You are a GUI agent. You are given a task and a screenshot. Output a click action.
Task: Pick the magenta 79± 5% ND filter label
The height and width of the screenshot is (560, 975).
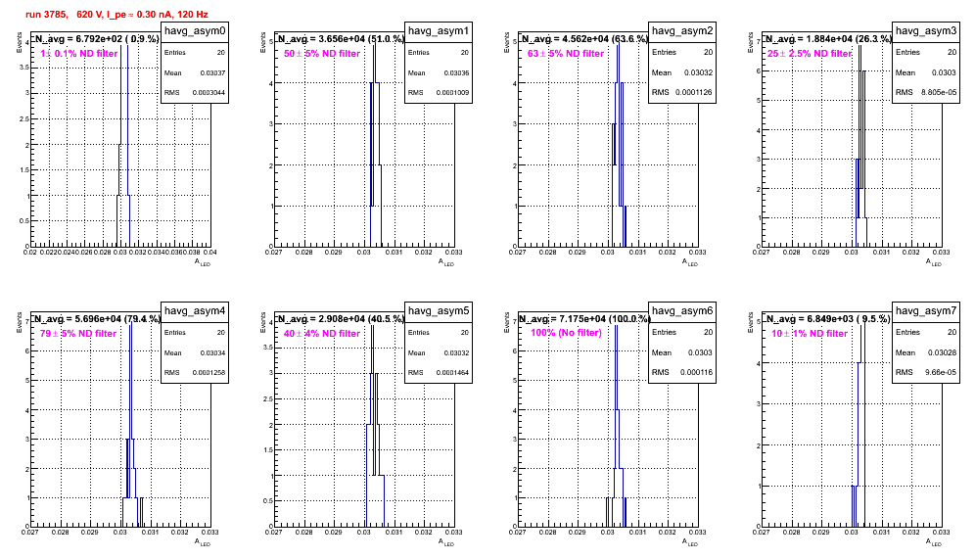click(78, 334)
